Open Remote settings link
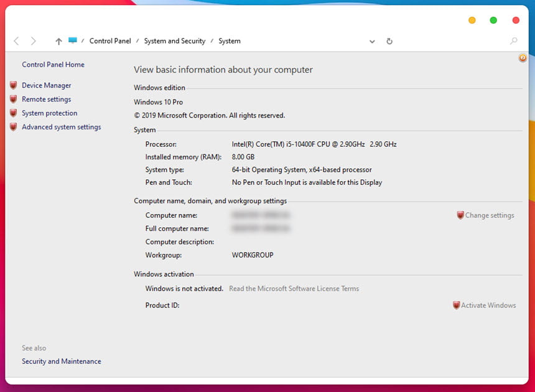The height and width of the screenshot is (392, 535). coord(47,100)
